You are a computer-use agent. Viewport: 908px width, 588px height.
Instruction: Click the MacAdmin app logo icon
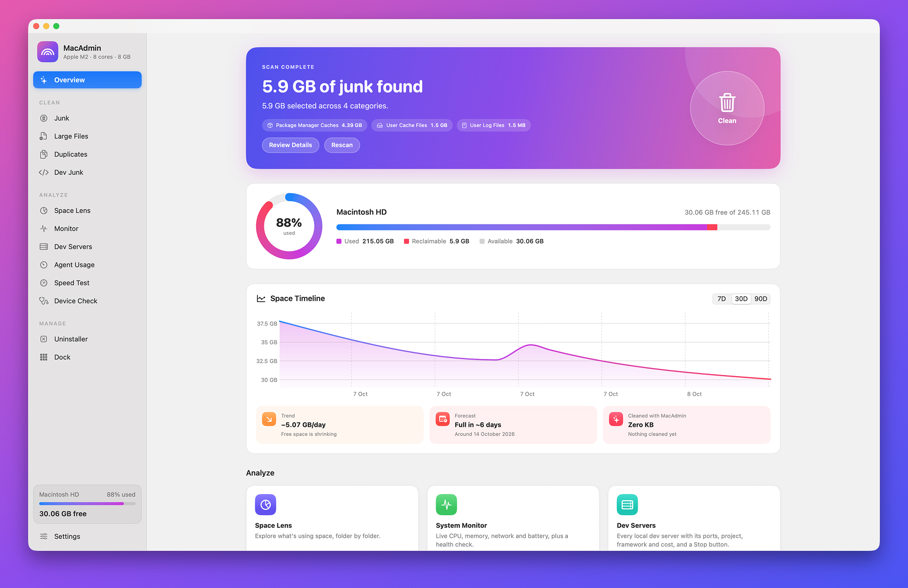tap(48, 52)
